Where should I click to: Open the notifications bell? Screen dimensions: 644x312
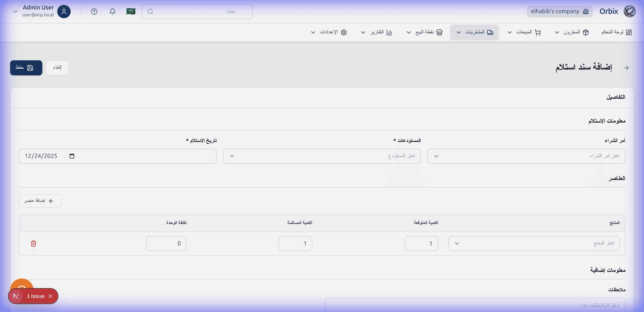click(113, 12)
